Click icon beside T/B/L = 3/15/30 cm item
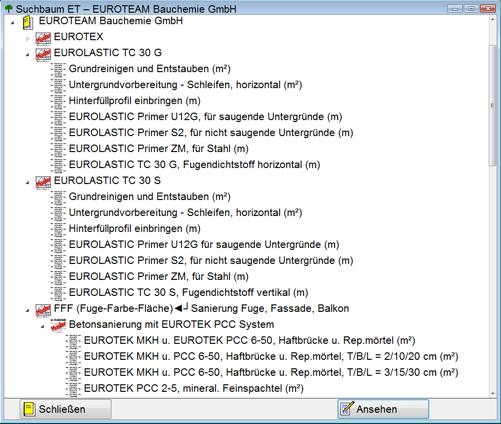501x424 pixels. (73, 374)
